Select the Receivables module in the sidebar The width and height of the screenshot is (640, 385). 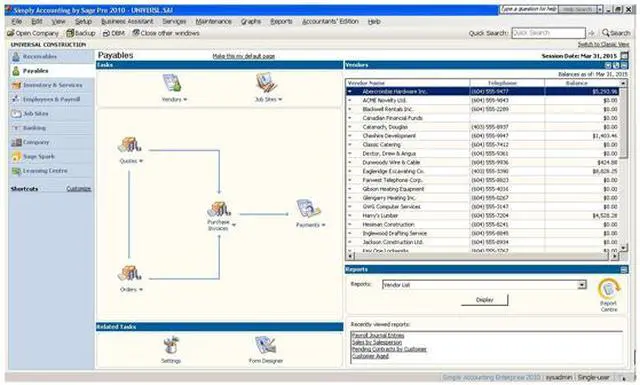[51, 57]
